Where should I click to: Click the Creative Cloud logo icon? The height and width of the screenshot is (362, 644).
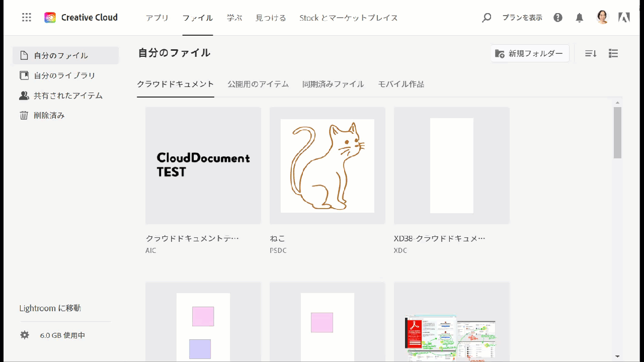click(50, 18)
